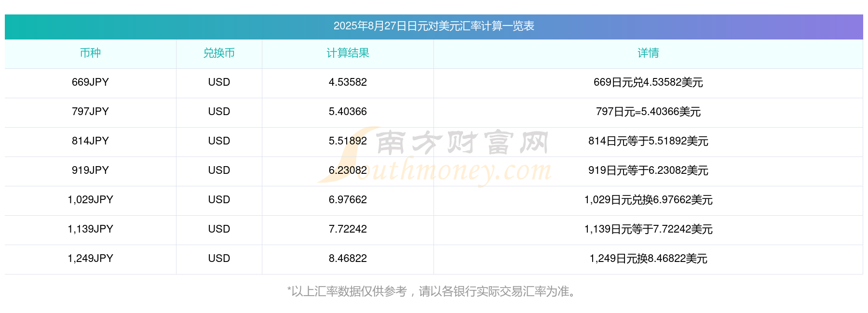Click the detail text 919日元等于6.23082美元
Viewport: 868px width, 313px height.
tap(648, 170)
